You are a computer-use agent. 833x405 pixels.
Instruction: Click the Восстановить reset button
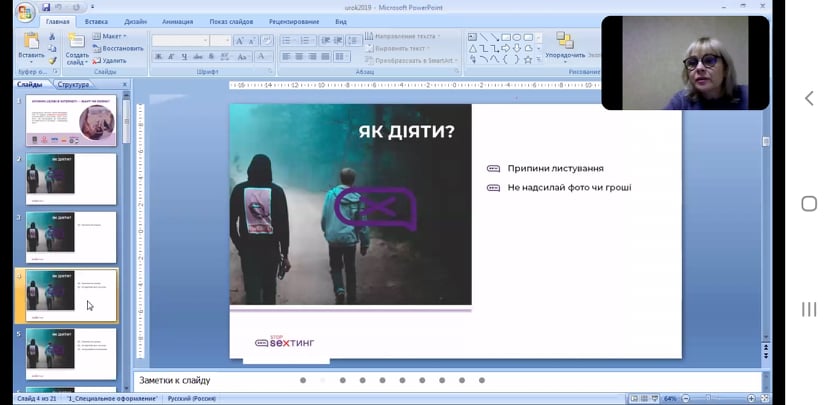click(118, 48)
